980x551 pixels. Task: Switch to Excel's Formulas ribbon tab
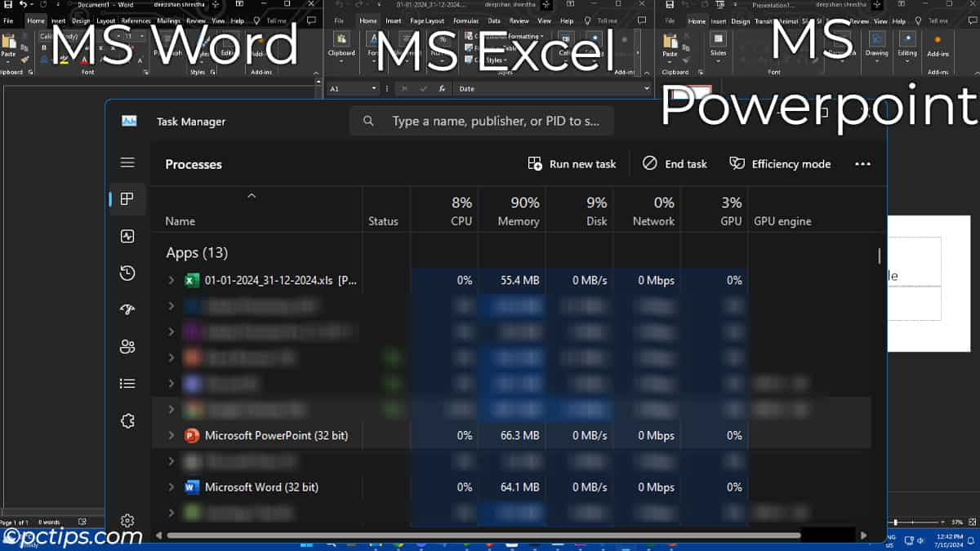(465, 20)
